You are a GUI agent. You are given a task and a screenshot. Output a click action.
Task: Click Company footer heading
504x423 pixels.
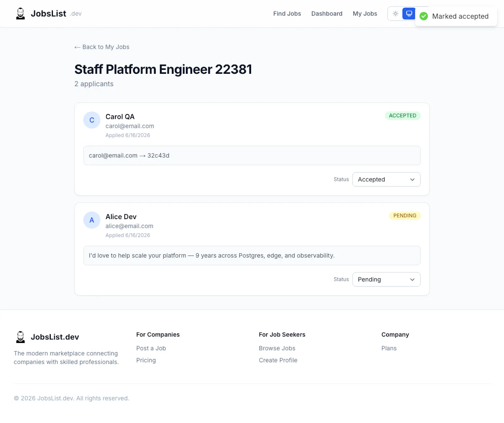point(395,334)
